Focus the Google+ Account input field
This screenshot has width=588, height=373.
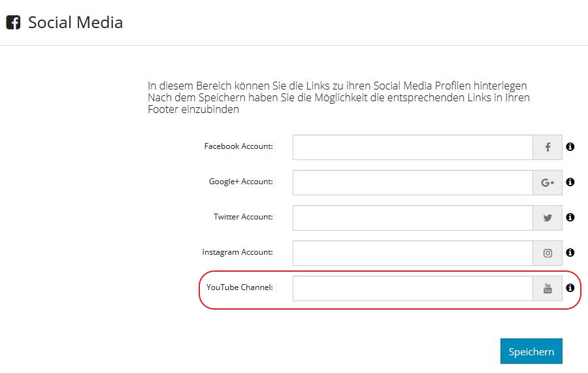point(412,182)
